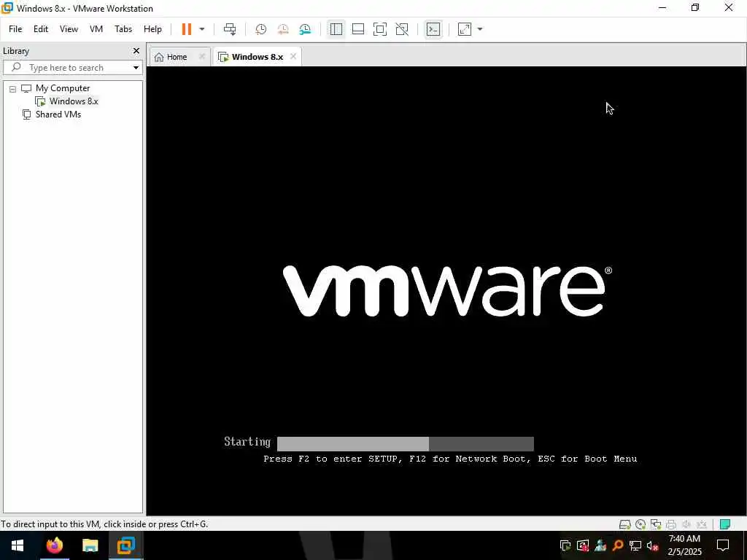747x560 pixels.
Task: Click the network adapter status icon
Action: click(x=656, y=524)
